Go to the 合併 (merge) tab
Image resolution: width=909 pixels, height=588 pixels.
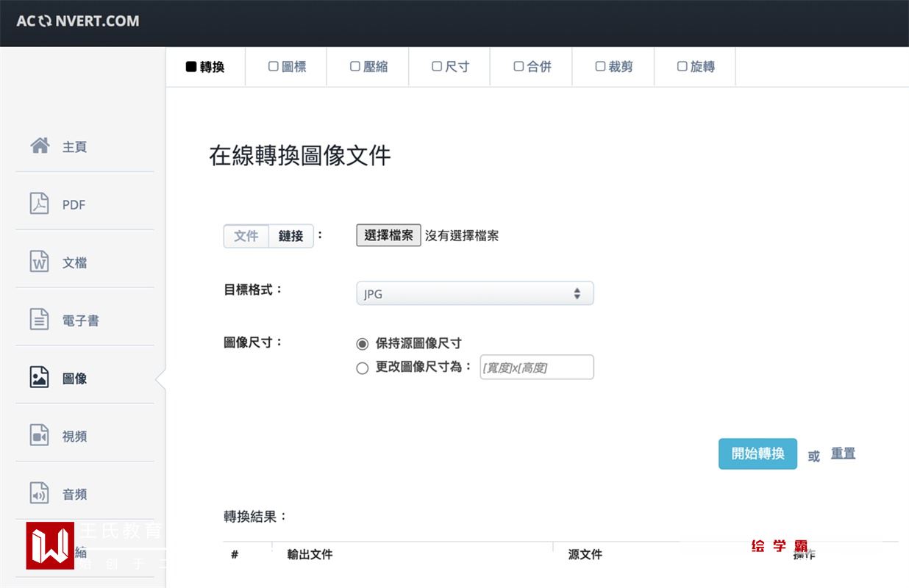tap(532, 67)
